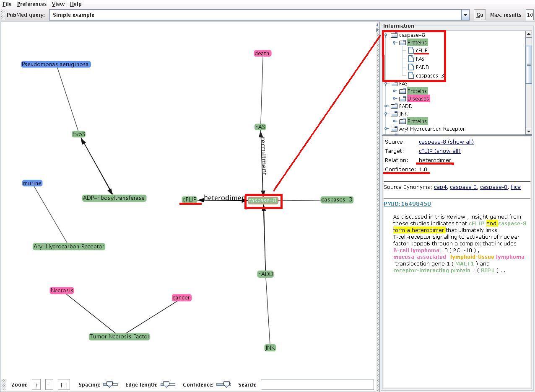Open the PubMed query dropdown arrow

pyautogui.click(x=465, y=15)
